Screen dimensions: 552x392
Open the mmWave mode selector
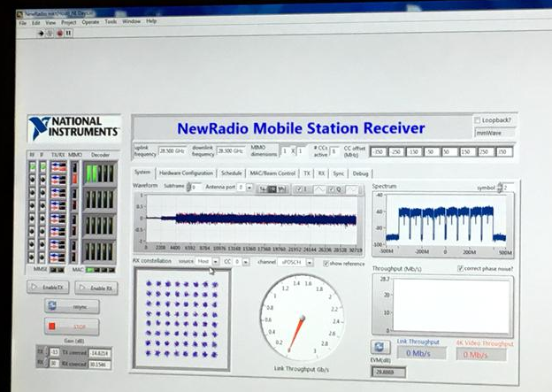pos(494,134)
